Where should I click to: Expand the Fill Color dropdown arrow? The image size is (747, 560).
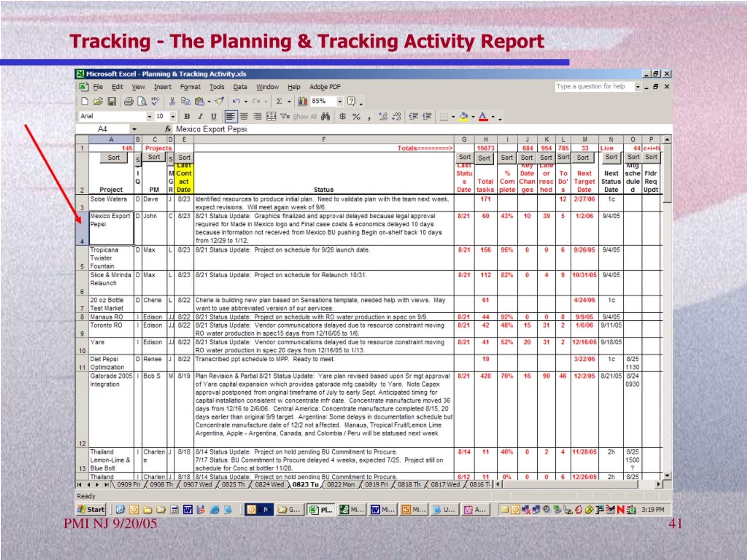point(473,117)
